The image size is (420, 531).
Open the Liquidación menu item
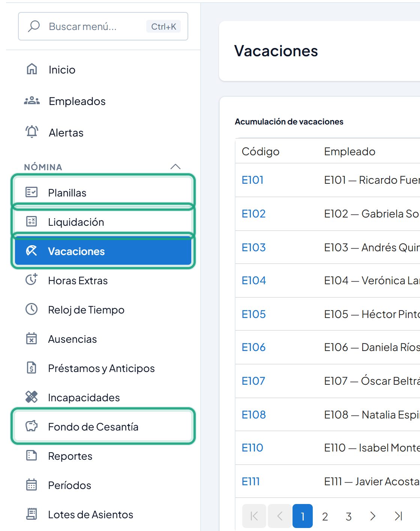click(x=103, y=222)
